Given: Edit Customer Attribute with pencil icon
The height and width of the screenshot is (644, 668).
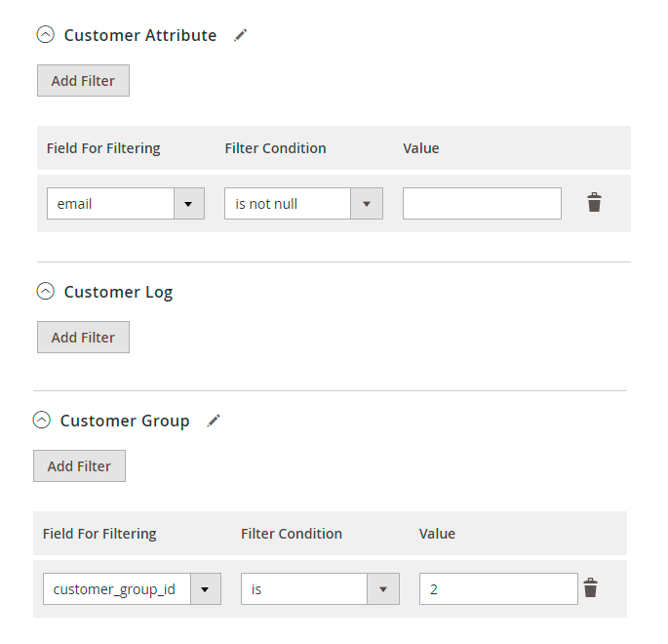Looking at the screenshot, I should 240,35.
